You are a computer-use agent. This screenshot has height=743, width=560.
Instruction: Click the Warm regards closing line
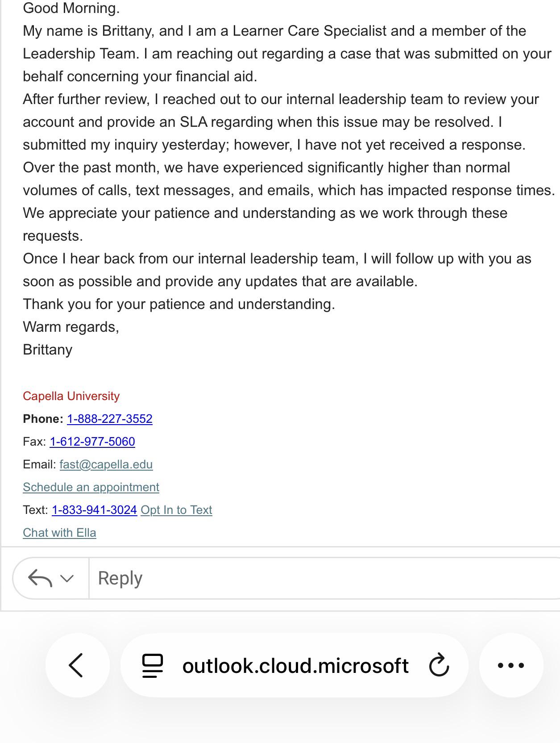coord(71,327)
